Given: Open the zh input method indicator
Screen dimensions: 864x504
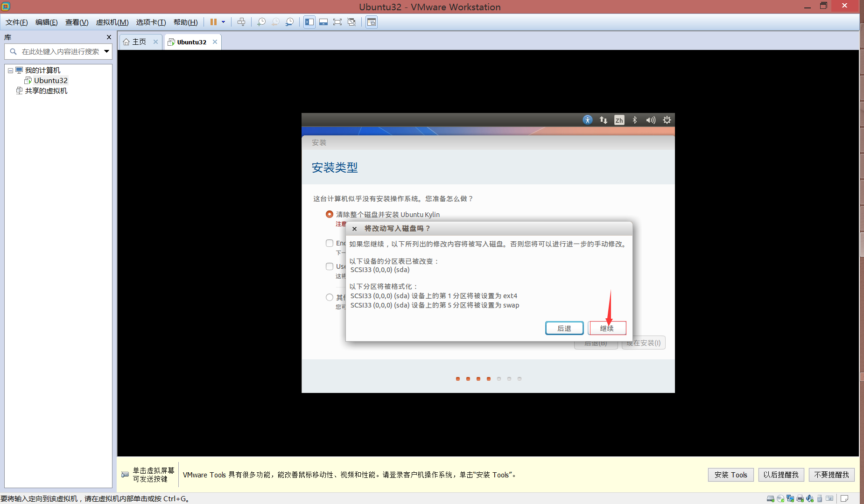Looking at the screenshot, I should point(619,120).
